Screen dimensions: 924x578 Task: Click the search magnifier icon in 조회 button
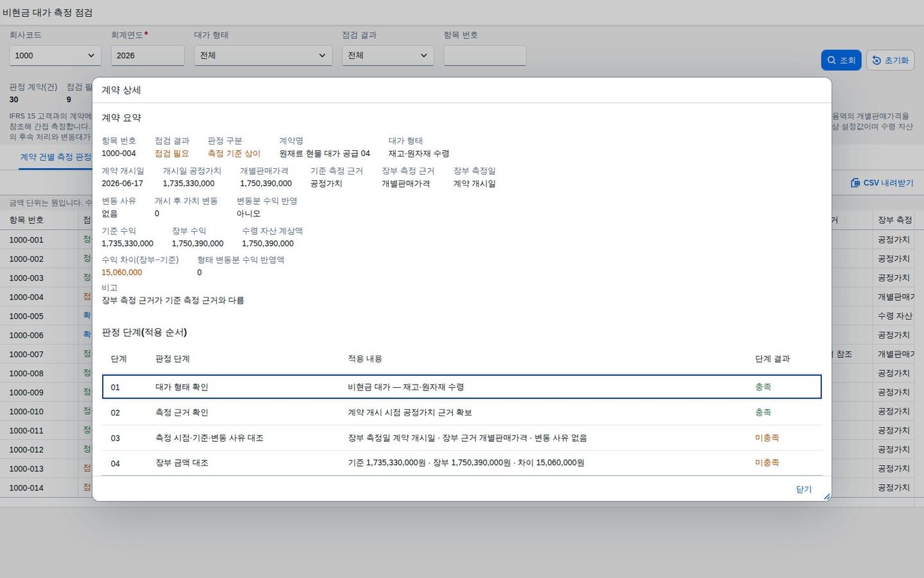click(832, 60)
